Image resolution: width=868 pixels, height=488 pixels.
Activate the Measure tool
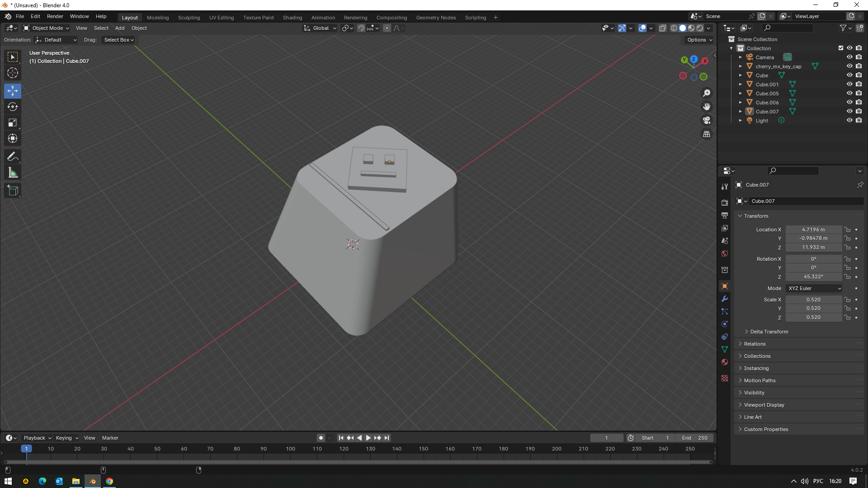13,173
